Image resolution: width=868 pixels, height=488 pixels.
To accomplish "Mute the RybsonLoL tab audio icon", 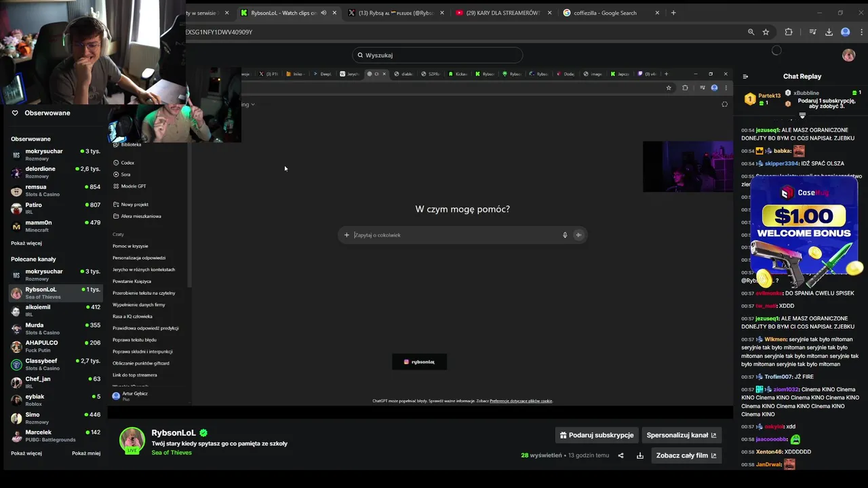I will click(323, 13).
